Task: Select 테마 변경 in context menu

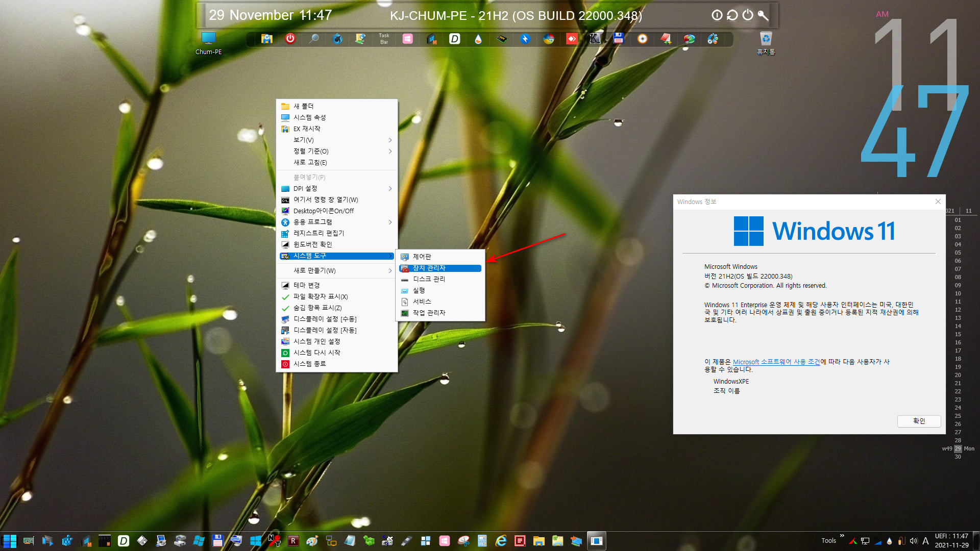Action: 337,285
